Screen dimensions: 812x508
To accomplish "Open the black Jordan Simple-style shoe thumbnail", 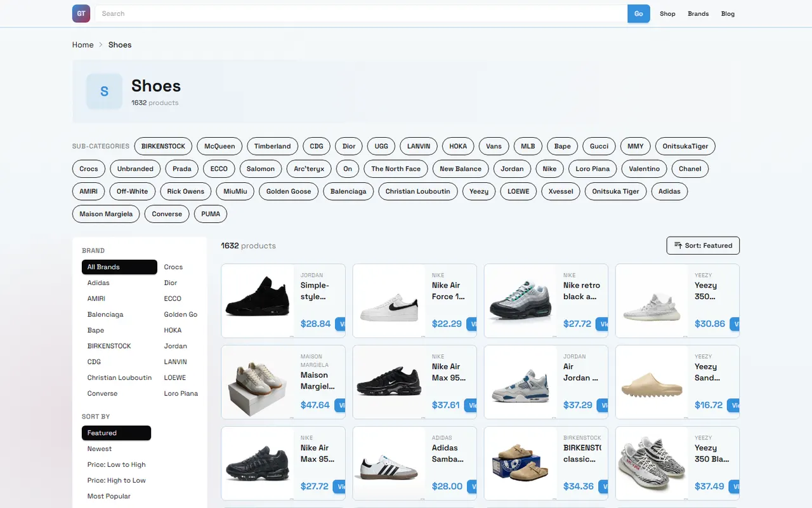I will pos(258,300).
